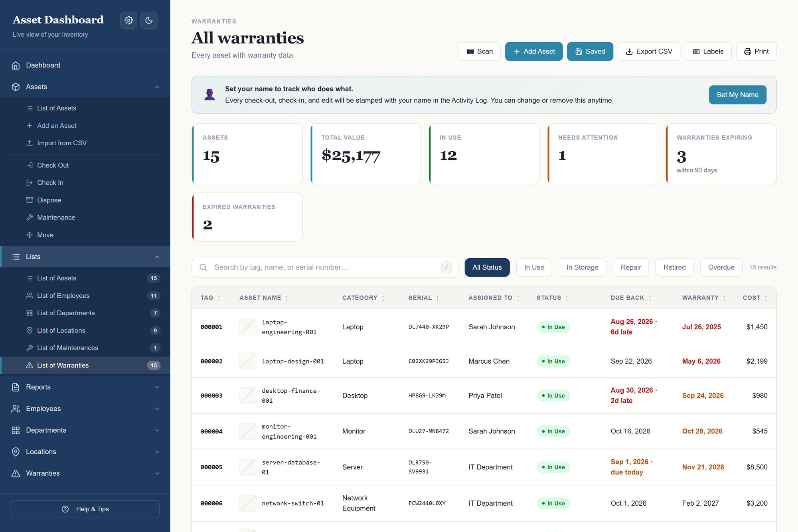Click the List of Maintenances wrench icon
The width and height of the screenshot is (798, 532).
point(30,348)
